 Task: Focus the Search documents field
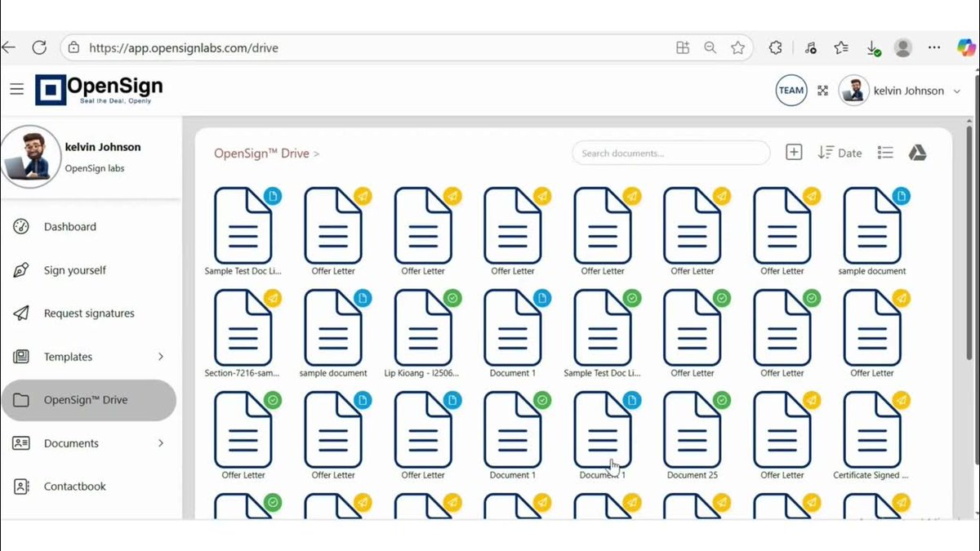(x=671, y=153)
